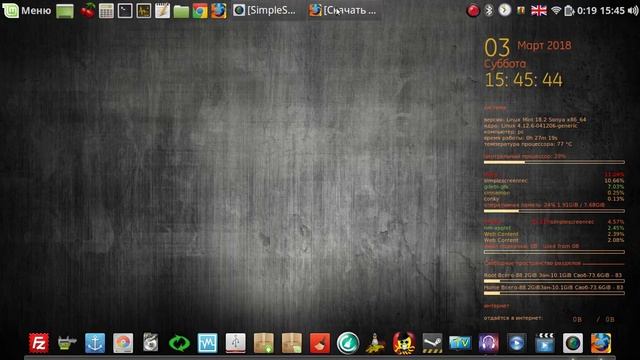Screen dimensions: 640x360
Task: Open the sound volume applet
Action: click(633, 11)
